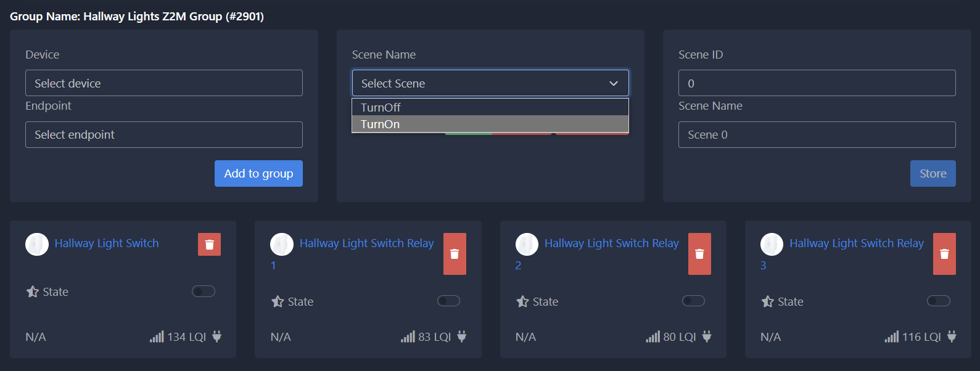Click N/A text on Hallway Light Switch card
This screenshot has width=980, height=371.
(x=36, y=337)
